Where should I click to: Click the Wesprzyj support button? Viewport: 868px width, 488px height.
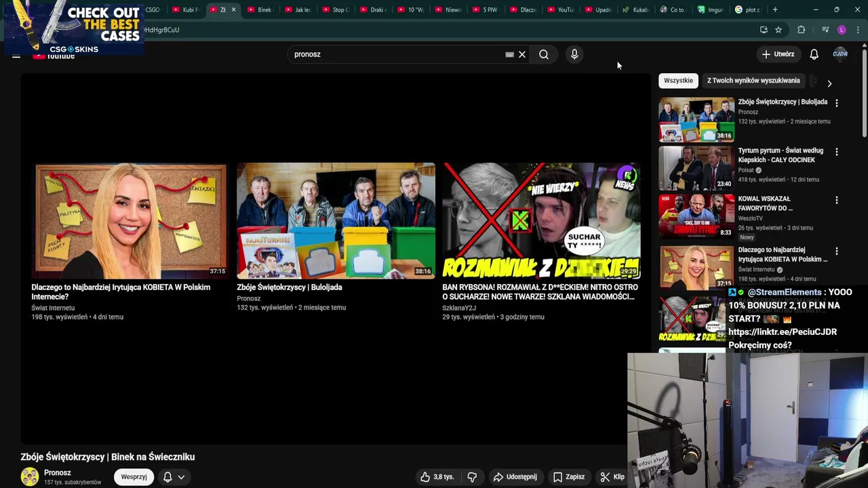[x=134, y=476]
